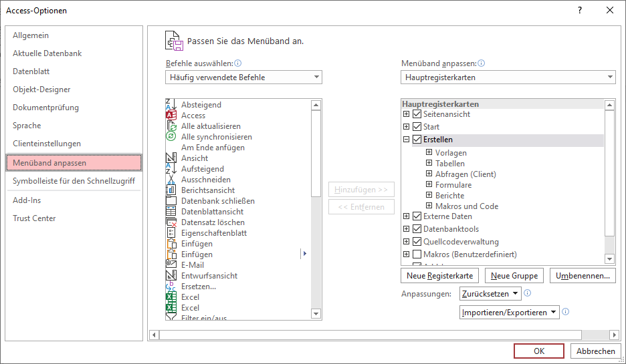Click info icon next to Zurücksetzen
The image size is (626, 364).
528,293
